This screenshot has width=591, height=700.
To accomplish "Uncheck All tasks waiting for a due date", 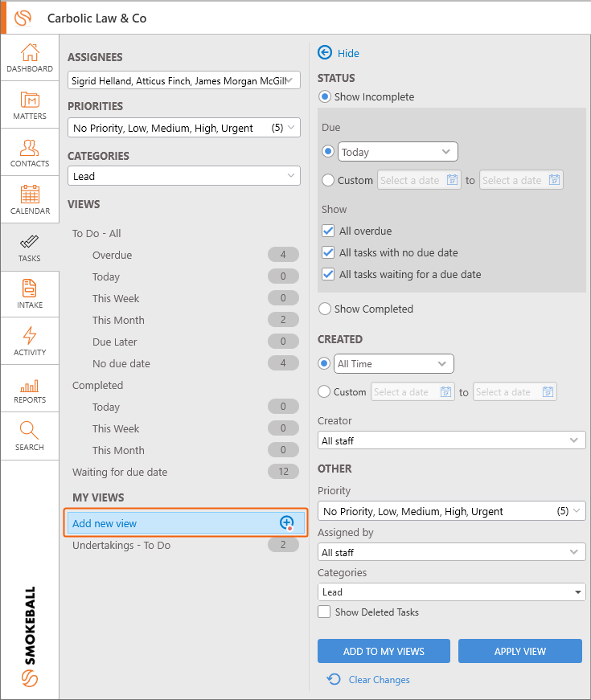I will pyautogui.click(x=328, y=274).
